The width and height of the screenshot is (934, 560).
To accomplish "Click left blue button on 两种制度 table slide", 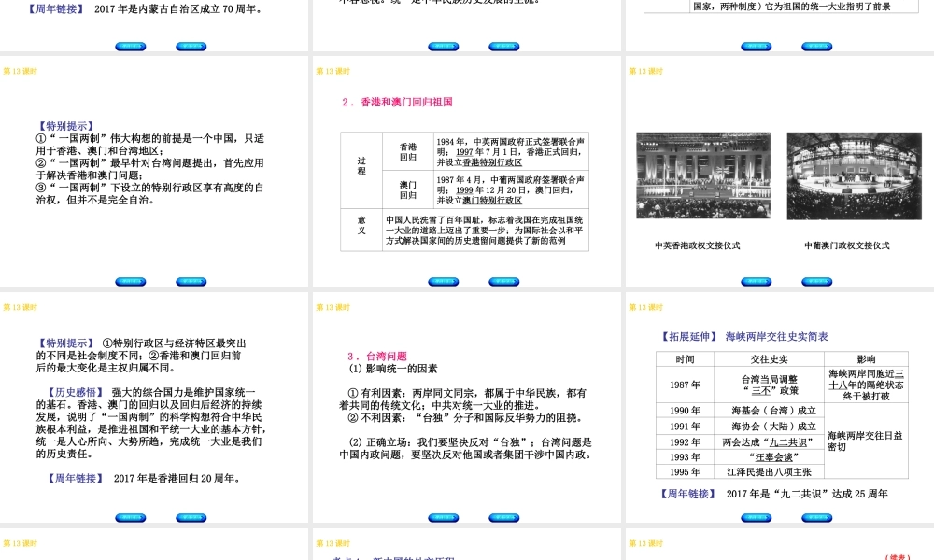I will pos(757,47).
